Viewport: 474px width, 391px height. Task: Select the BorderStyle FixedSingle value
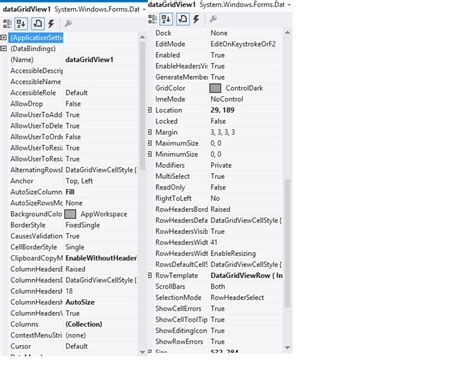[x=83, y=225]
